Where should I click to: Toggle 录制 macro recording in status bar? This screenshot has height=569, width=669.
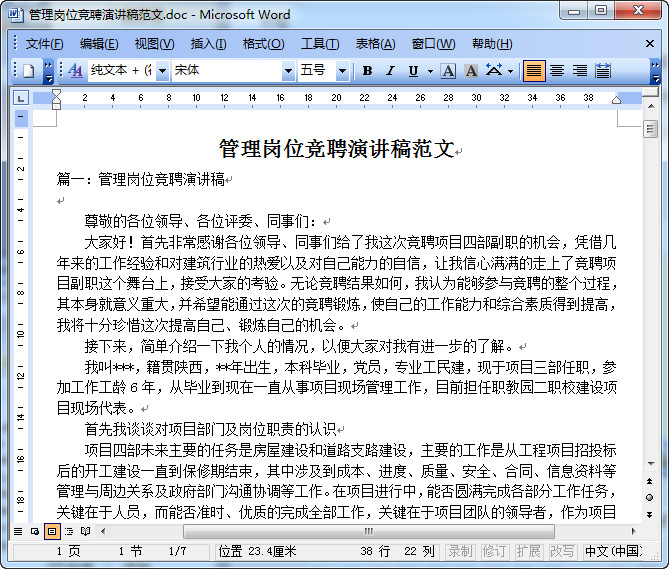click(x=460, y=552)
